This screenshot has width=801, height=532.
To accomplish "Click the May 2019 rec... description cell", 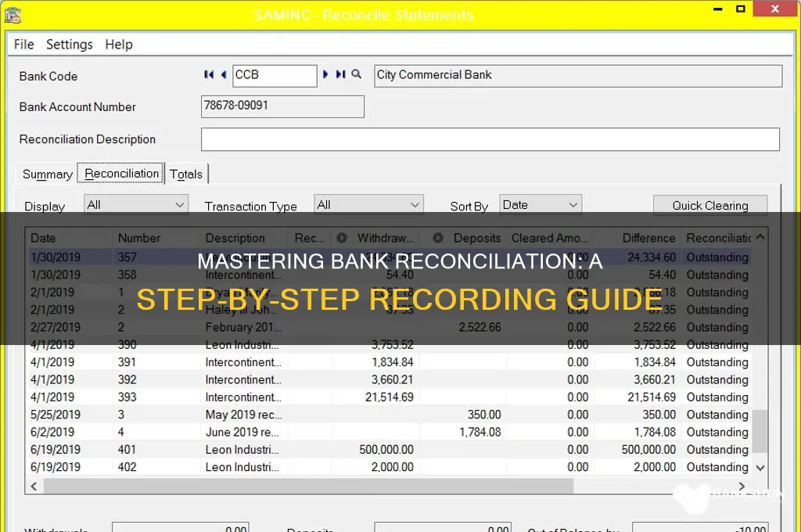I will [x=245, y=415].
